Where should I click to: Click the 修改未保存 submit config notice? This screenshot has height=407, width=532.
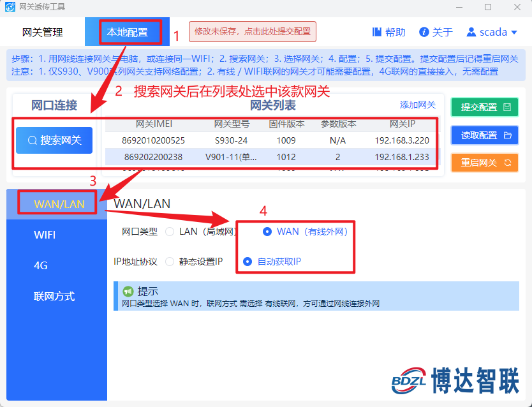[x=253, y=31]
